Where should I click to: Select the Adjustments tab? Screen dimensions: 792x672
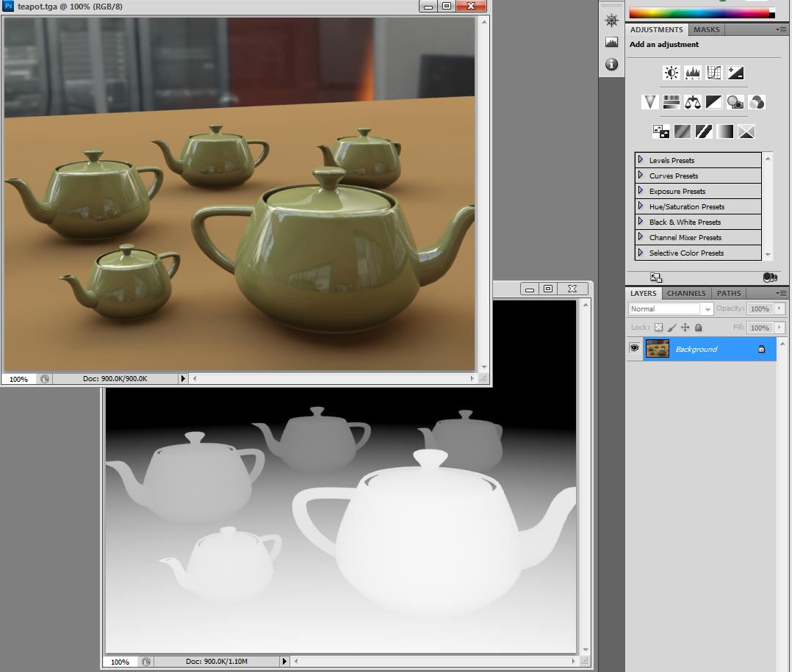pyautogui.click(x=656, y=30)
